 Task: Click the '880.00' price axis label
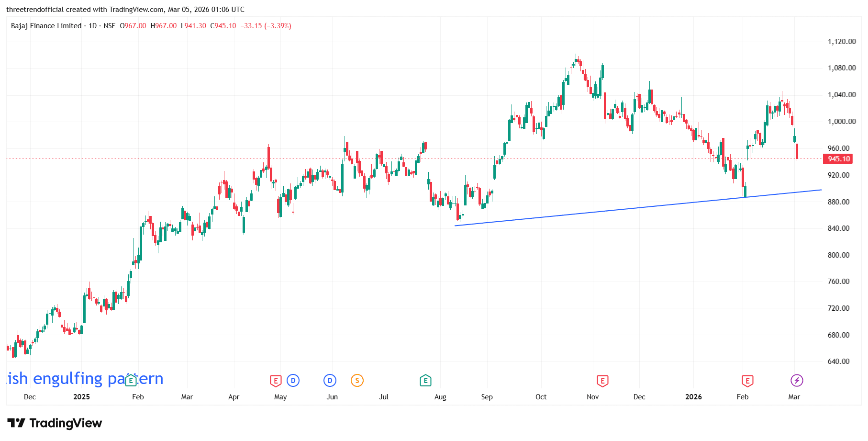(839, 202)
